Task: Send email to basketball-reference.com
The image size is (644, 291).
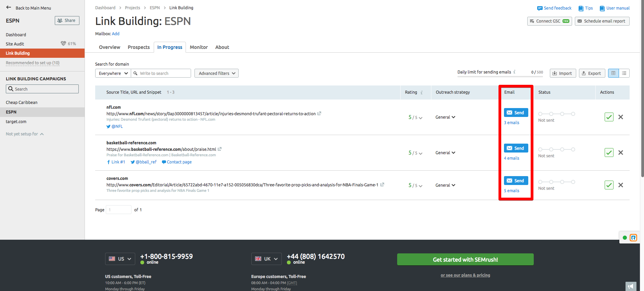Action: 516,148
